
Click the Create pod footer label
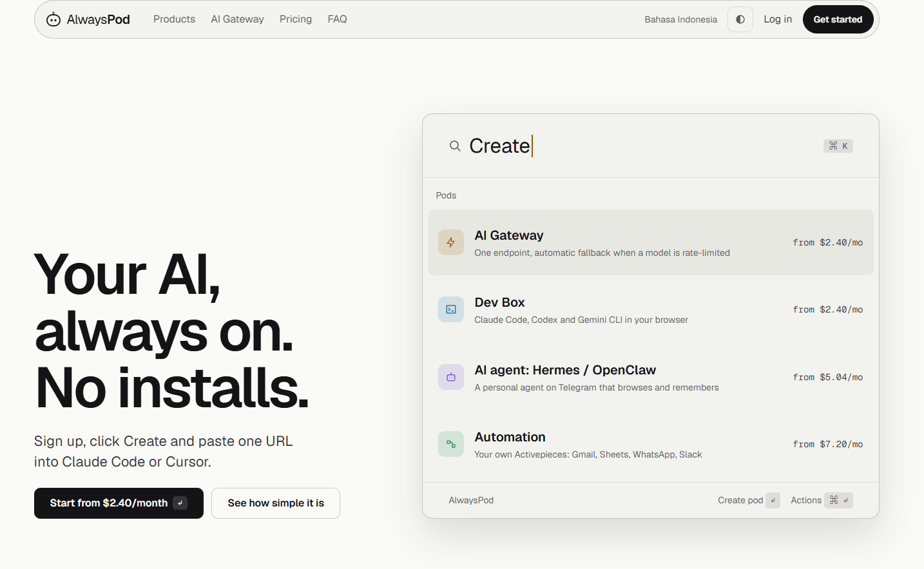(740, 500)
